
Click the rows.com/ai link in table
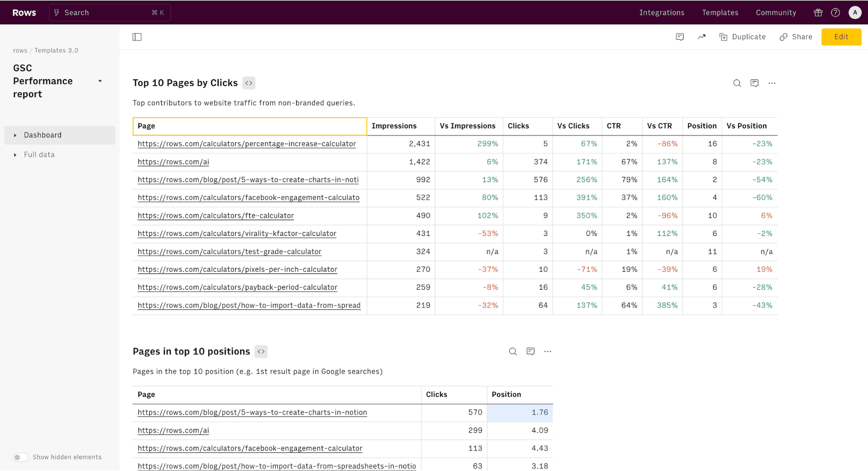click(x=173, y=161)
